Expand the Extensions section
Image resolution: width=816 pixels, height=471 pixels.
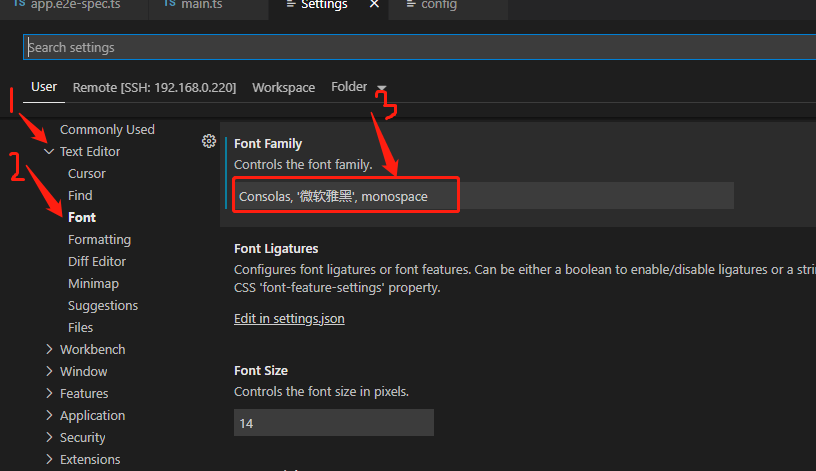[x=49, y=459]
